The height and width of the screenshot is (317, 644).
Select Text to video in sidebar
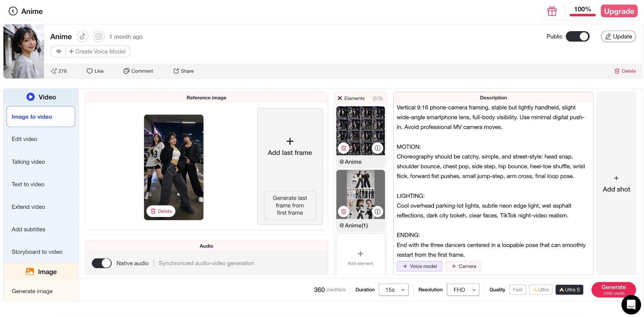(28, 184)
